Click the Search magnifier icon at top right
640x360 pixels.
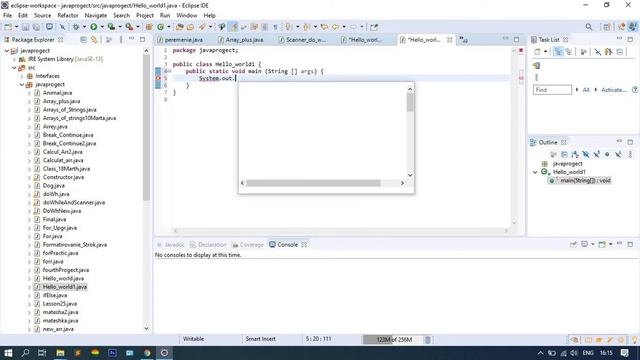[x=589, y=27]
